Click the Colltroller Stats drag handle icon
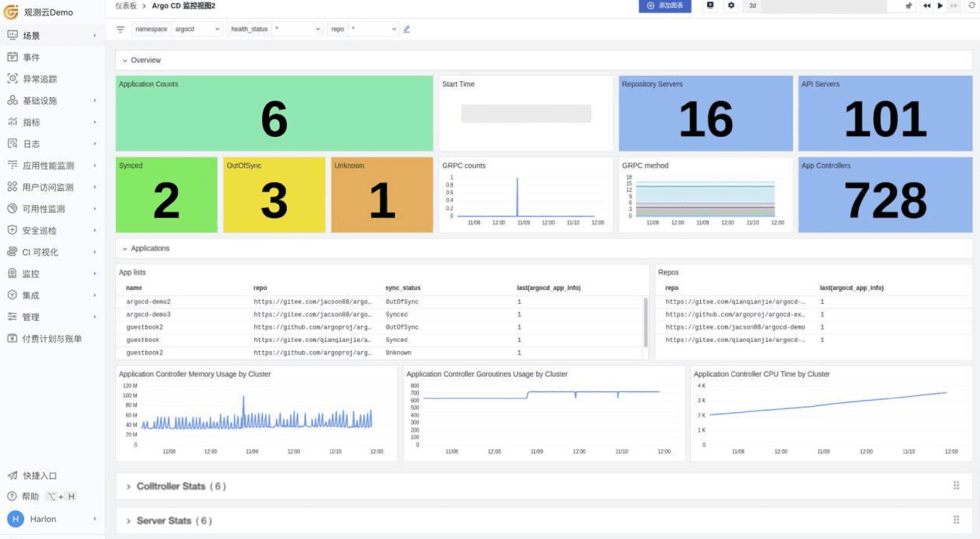This screenshot has width=980, height=539. click(956, 486)
